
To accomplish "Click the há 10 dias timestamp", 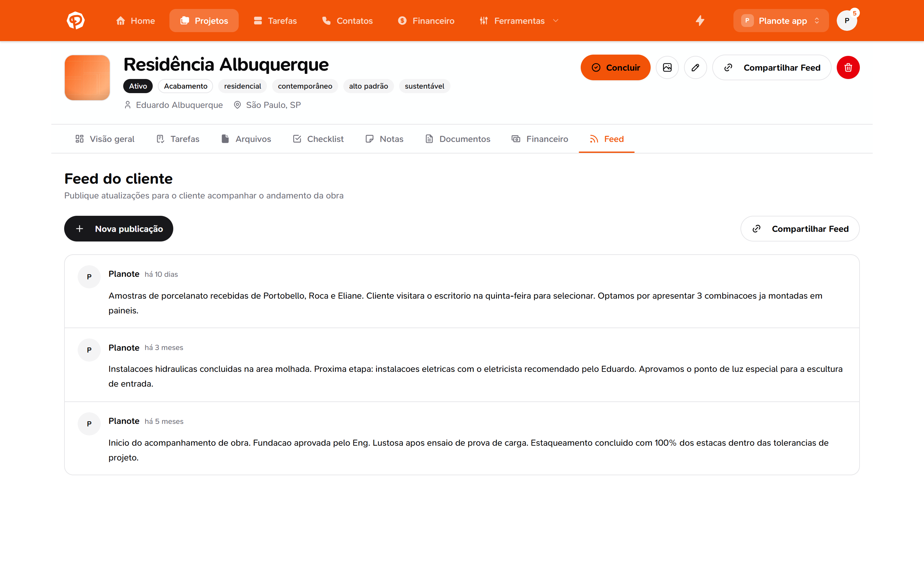I will tap(161, 274).
